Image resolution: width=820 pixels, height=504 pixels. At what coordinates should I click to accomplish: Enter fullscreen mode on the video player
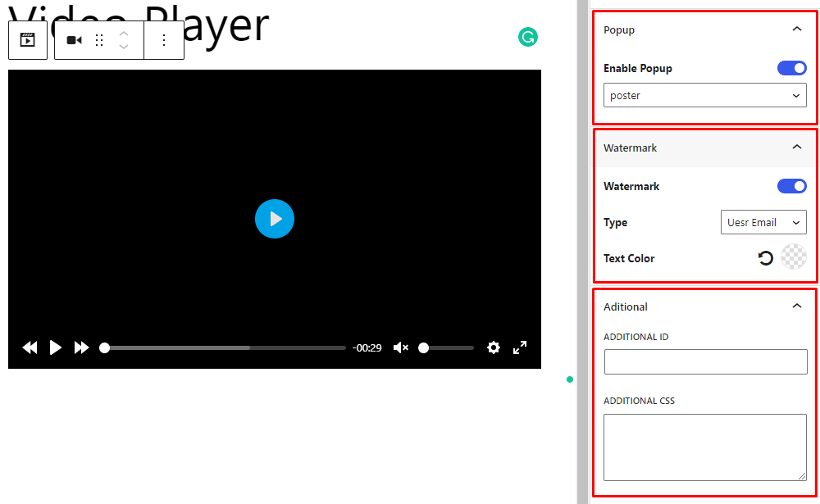[519, 347]
